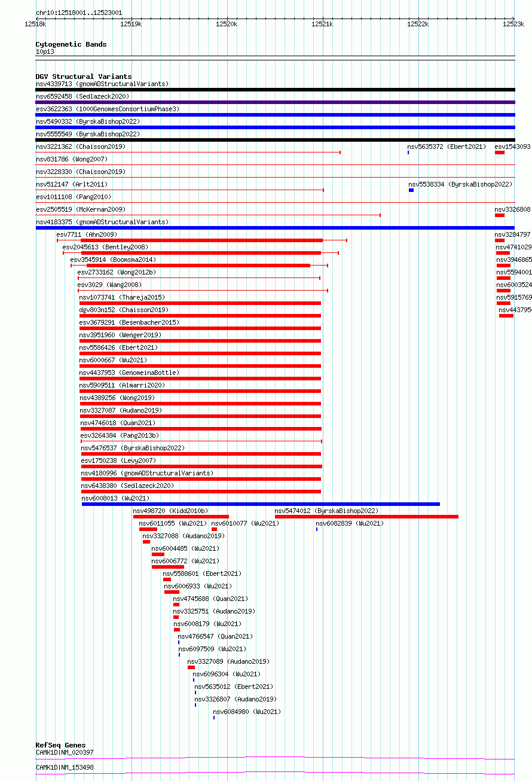Image resolution: width=532 pixels, height=781 pixels.
Task: Click nsv6006933 (Wu2021) label
Action: [x=198, y=586]
